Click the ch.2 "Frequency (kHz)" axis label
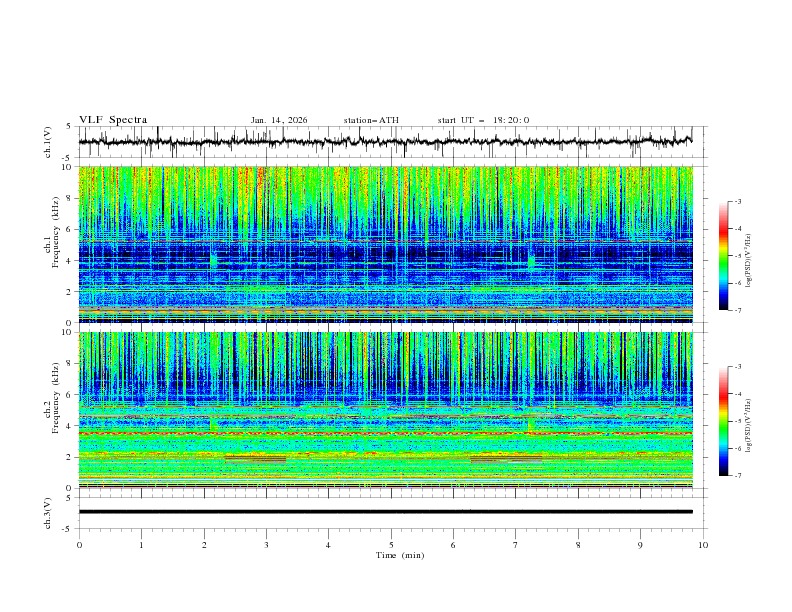This screenshot has height=612, width=792. pos(55,397)
